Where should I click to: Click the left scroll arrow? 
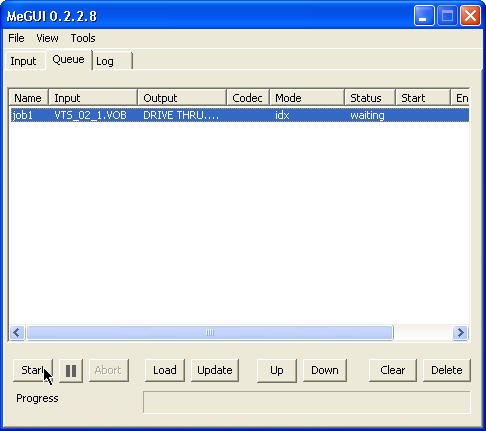coord(17,332)
